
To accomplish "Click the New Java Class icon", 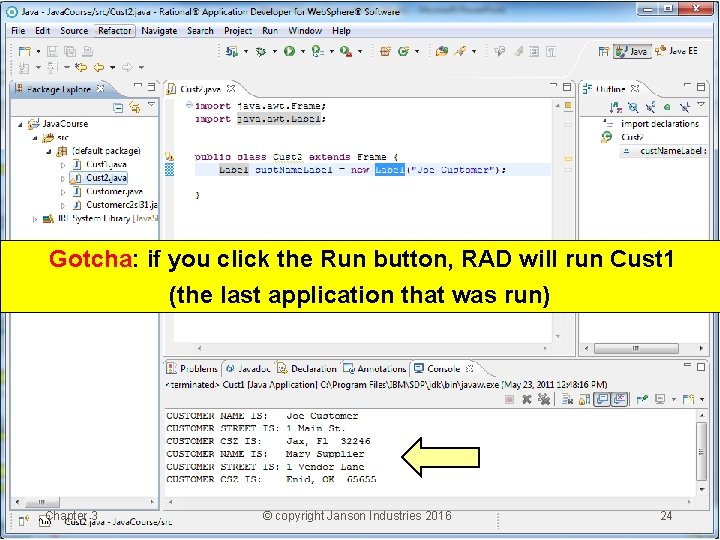I will 404,51.
